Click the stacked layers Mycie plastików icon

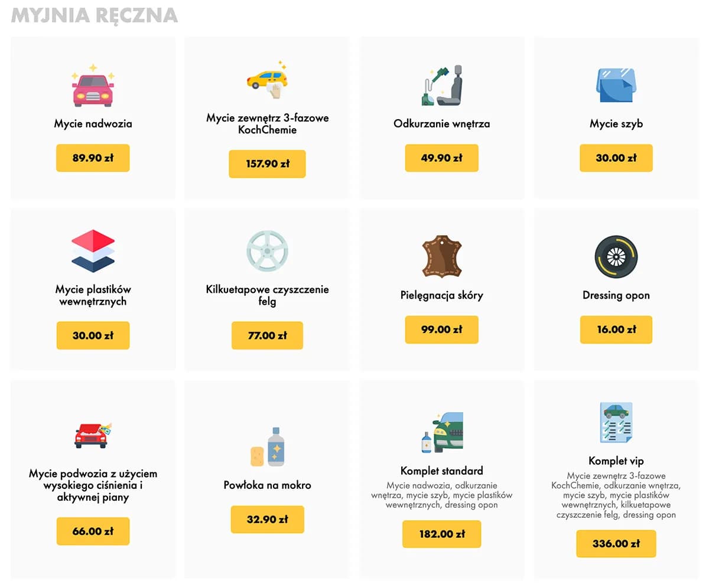click(x=93, y=251)
